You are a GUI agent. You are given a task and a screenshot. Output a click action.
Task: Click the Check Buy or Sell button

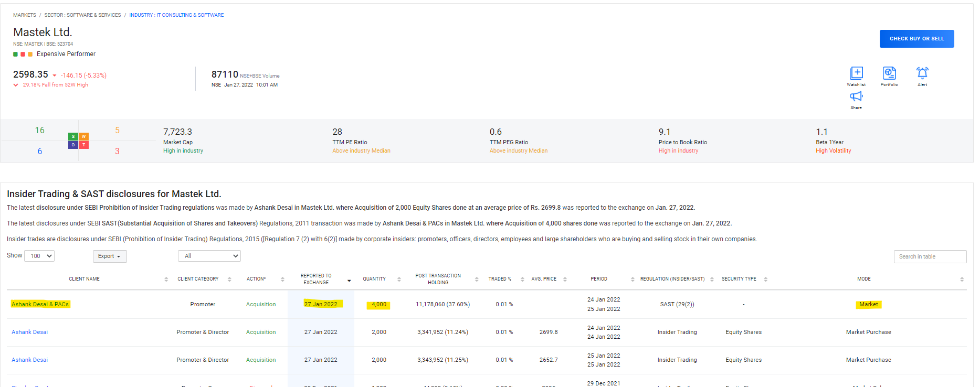(x=916, y=39)
